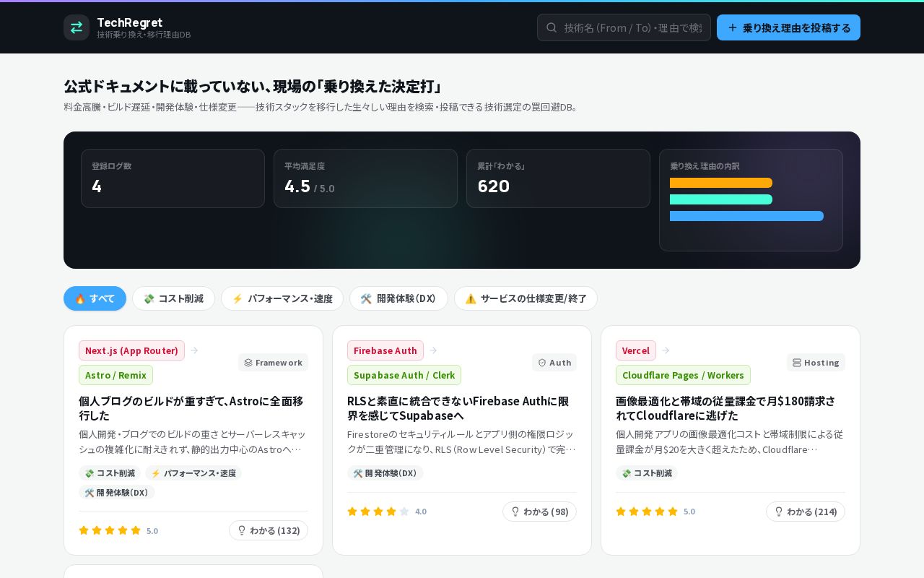924x578 pixels.
Task: Click the 平均満足度 4.5 stat card
Action: [365, 178]
